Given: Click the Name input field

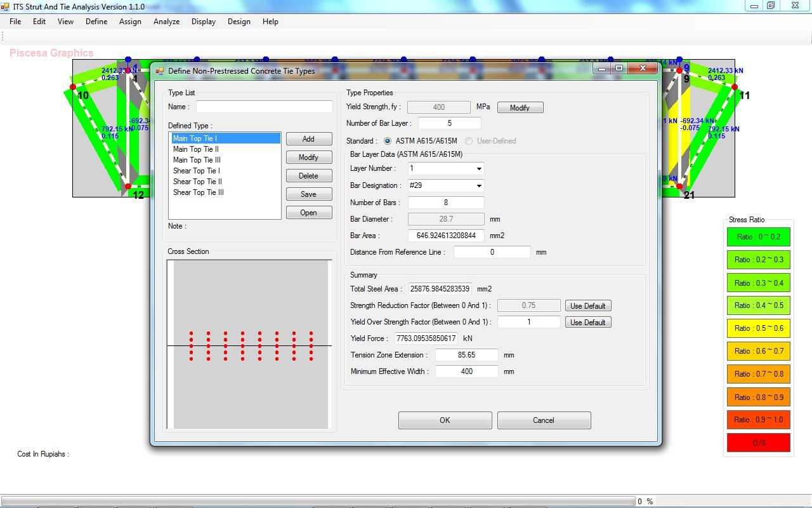Looking at the screenshot, I should 264,107.
